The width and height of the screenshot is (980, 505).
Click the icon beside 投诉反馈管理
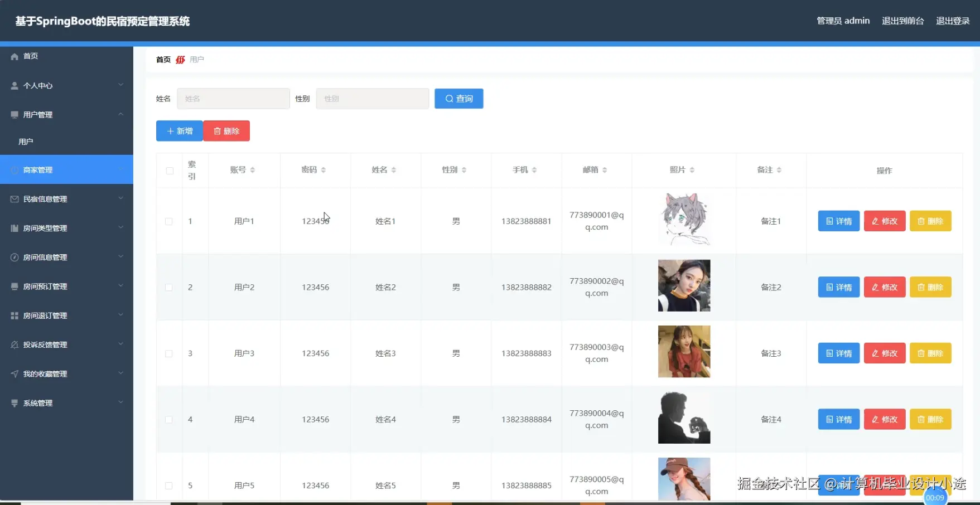point(15,344)
